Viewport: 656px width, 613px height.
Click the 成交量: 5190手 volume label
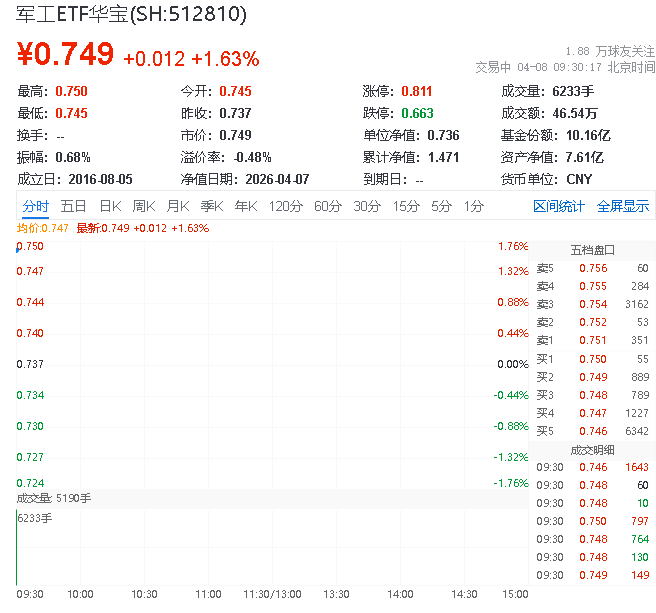[54, 498]
